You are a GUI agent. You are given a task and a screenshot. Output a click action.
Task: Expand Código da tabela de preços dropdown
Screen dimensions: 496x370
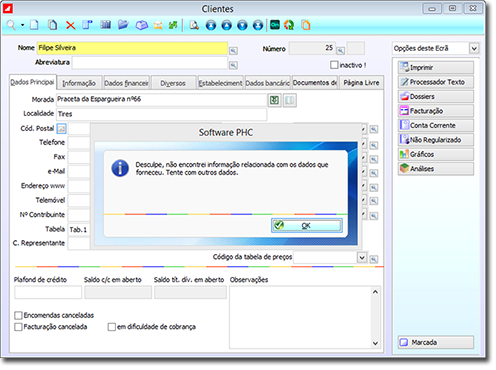pos(362,257)
